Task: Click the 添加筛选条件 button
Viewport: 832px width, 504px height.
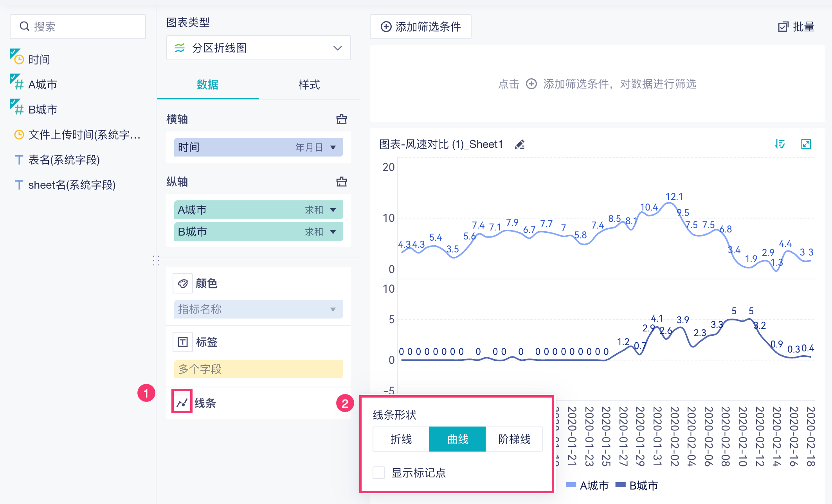Action: click(x=421, y=27)
